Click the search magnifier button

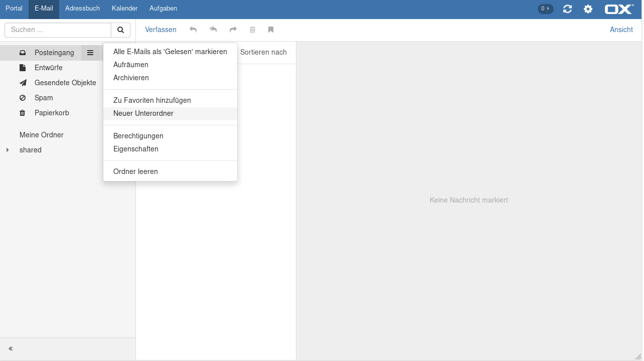(x=120, y=30)
